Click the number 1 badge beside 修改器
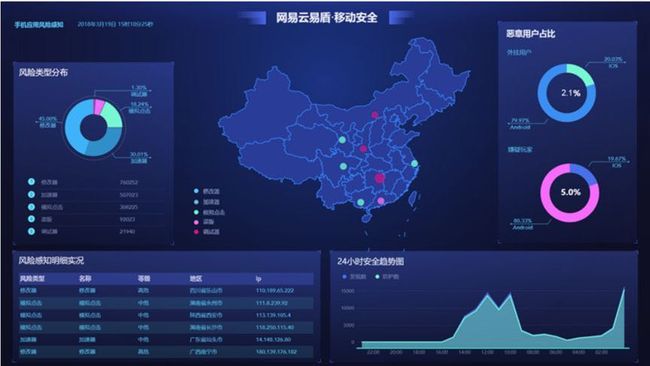The height and width of the screenshot is (366, 650). (x=31, y=182)
